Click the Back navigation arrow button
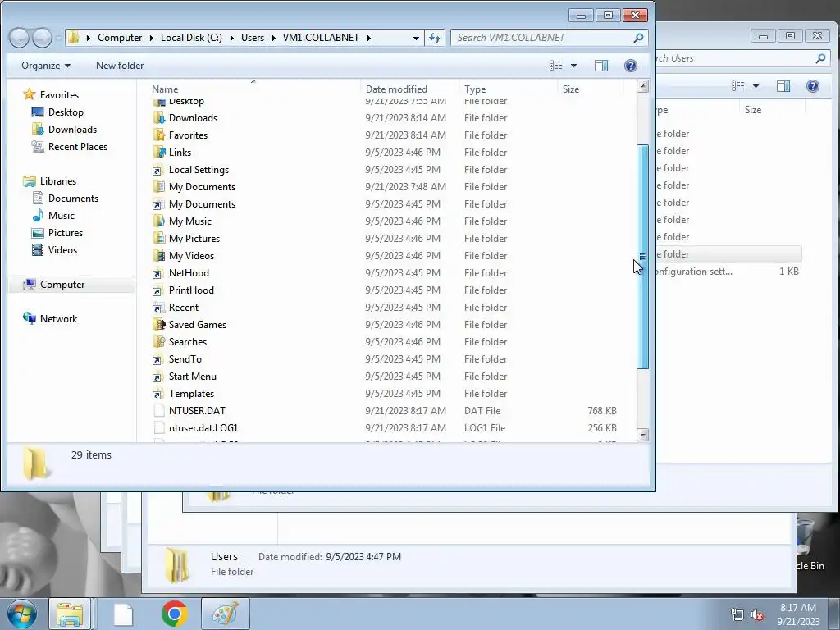 point(20,38)
